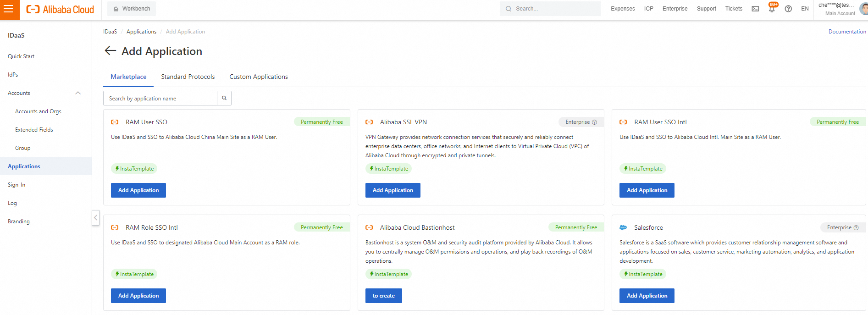Switch to Custom Applications tab
868x315 pixels.
tap(259, 77)
